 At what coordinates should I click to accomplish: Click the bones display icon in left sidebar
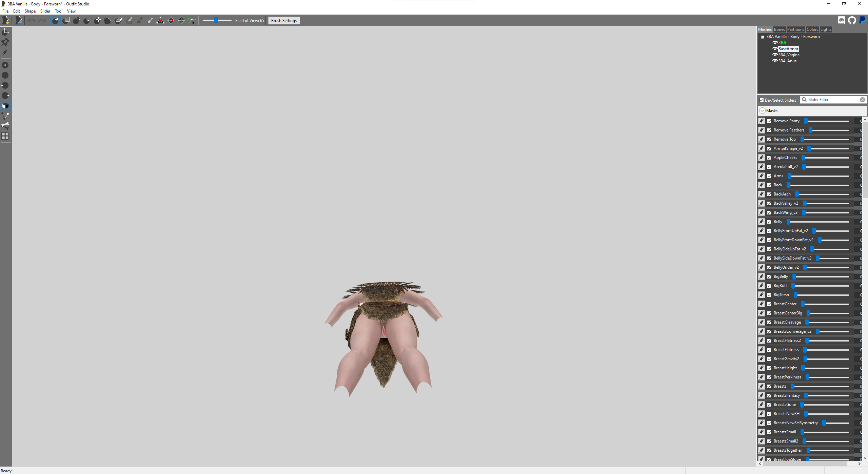point(5,126)
